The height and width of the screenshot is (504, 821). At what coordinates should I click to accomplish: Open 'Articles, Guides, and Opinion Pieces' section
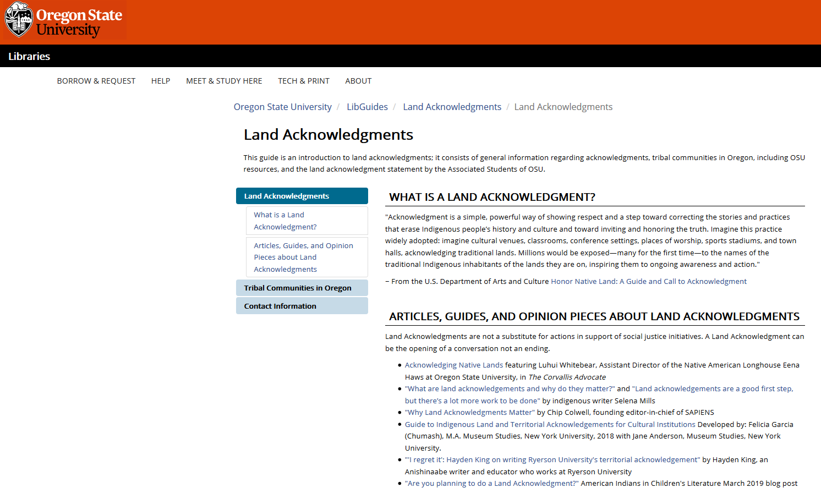click(x=303, y=257)
